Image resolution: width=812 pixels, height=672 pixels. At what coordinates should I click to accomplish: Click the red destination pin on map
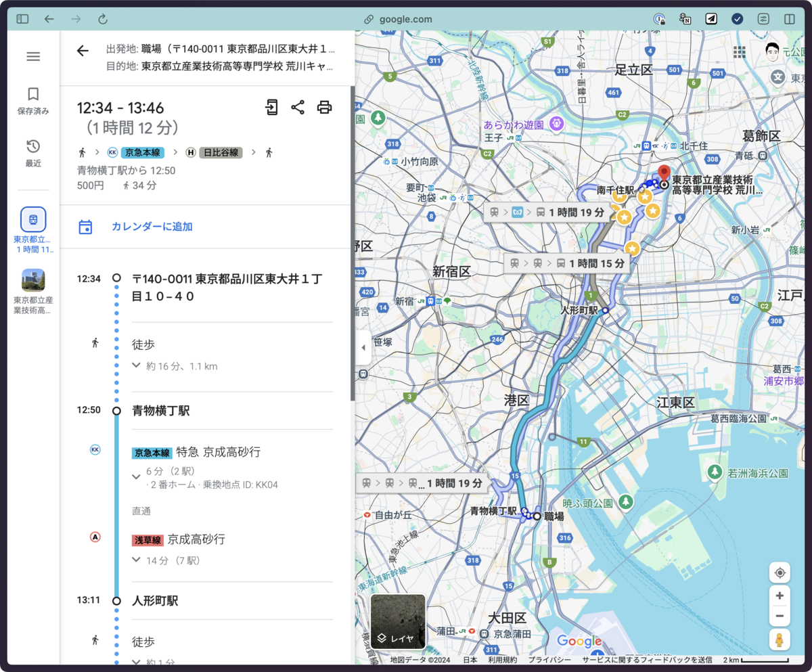coord(664,173)
